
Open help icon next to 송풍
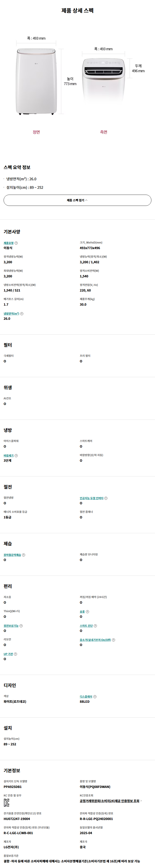87,611
